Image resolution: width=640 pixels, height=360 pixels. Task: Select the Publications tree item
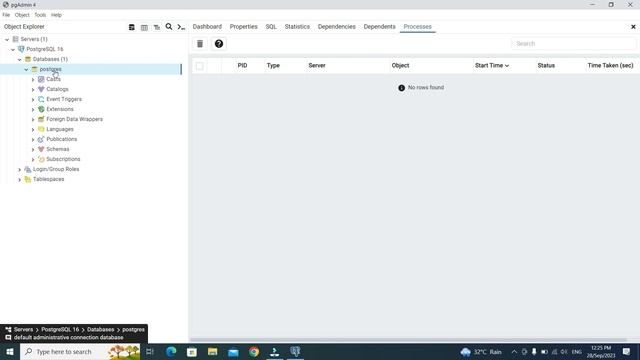pos(62,139)
